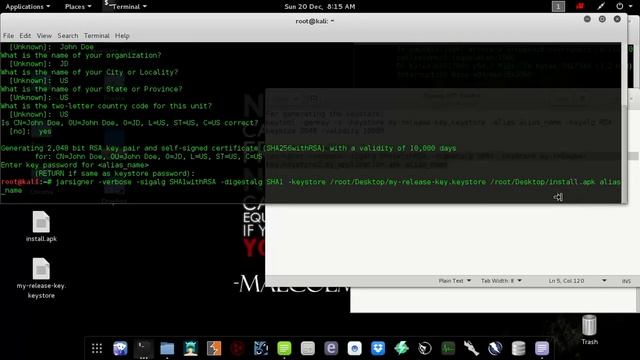Open the Show Applications grid in dock
This screenshot has width=640, height=360.
97,348
